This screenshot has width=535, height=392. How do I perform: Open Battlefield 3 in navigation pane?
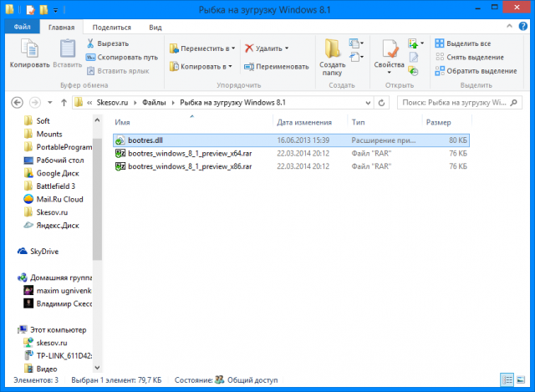click(x=50, y=186)
